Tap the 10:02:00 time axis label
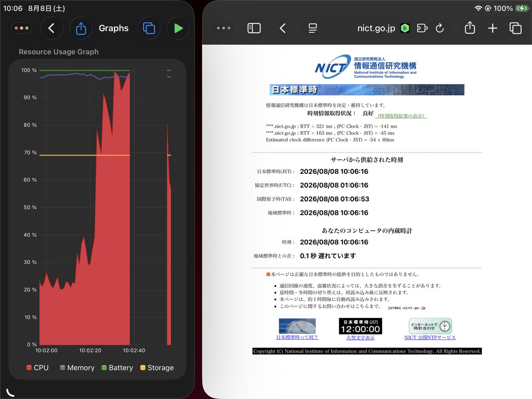This screenshot has height=399, width=532. (x=46, y=350)
